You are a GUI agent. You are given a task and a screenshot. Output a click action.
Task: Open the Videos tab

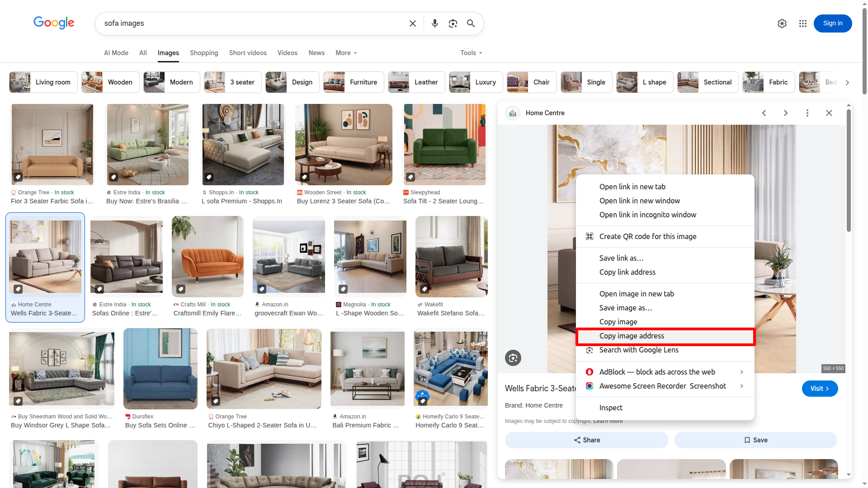[288, 53]
